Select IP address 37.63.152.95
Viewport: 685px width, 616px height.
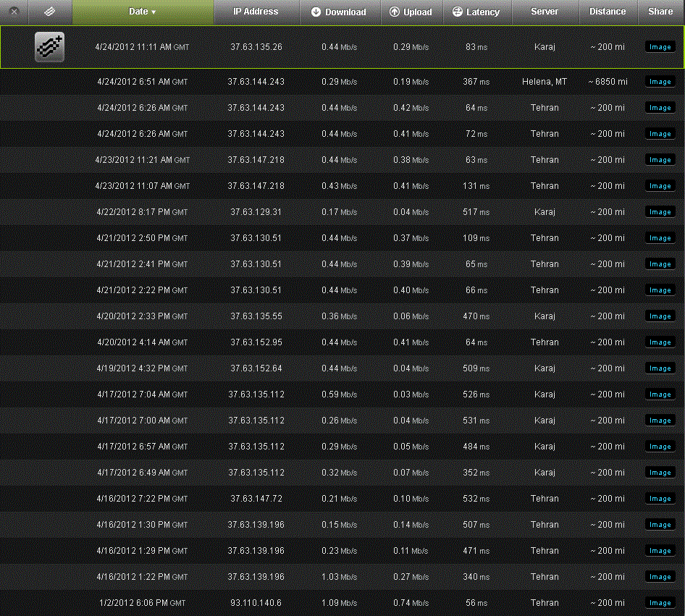[256, 342]
